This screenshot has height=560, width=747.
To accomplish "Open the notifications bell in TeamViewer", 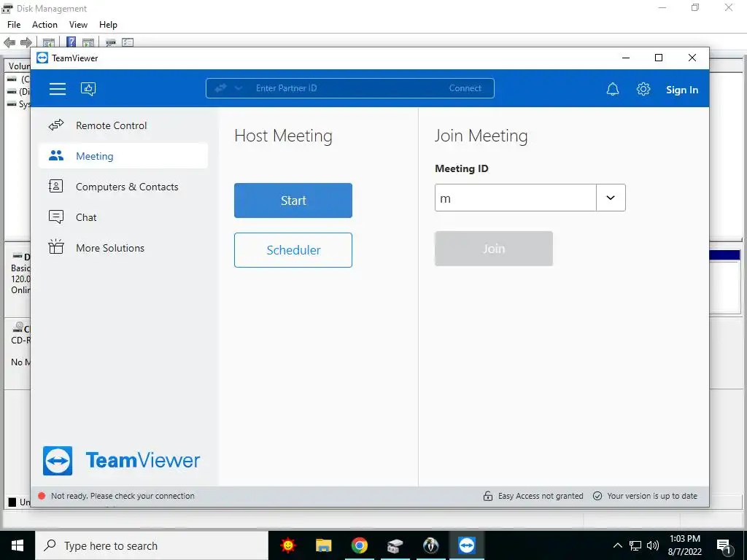I will click(613, 90).
